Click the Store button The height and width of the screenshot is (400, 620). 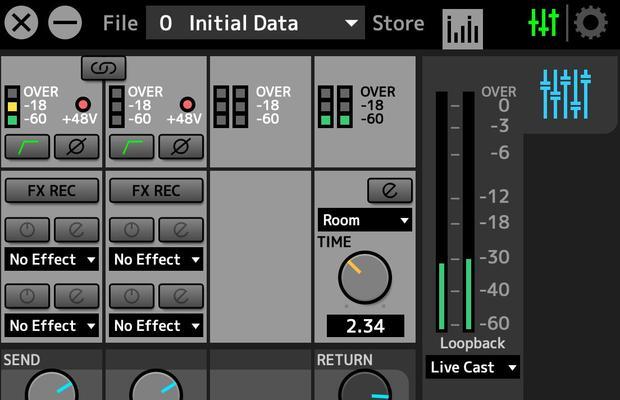[398, 23]
